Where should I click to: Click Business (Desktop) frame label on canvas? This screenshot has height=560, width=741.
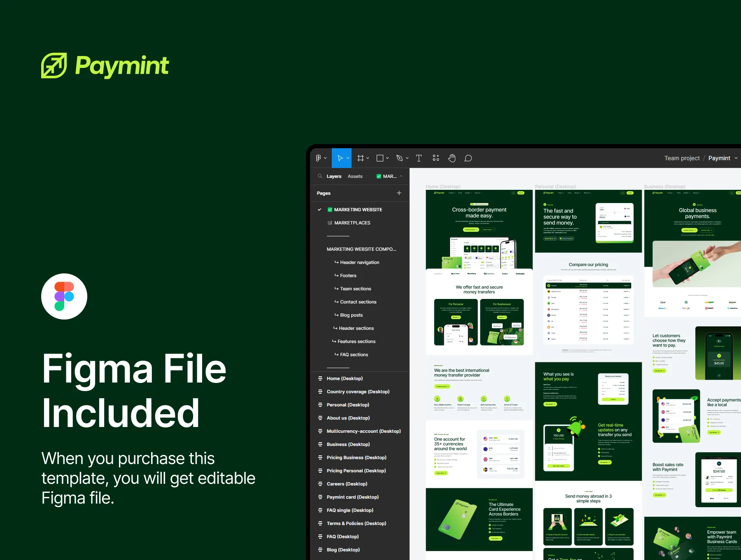click(x=665, y=187)
